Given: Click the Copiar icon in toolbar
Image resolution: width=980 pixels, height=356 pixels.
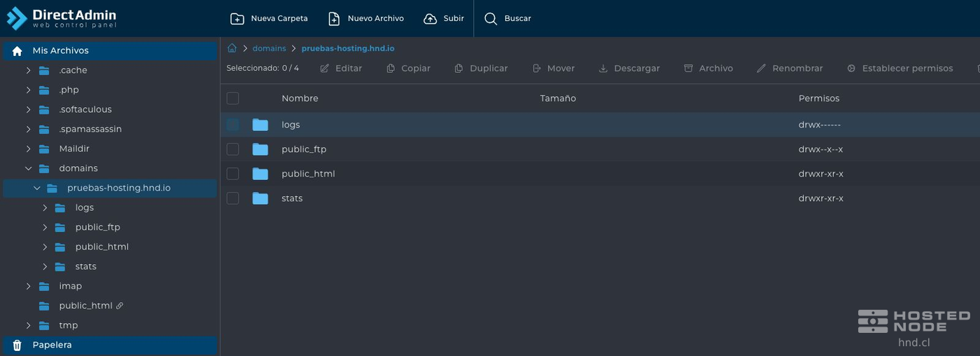Looking at the screenshot, I should click(391, 69).
